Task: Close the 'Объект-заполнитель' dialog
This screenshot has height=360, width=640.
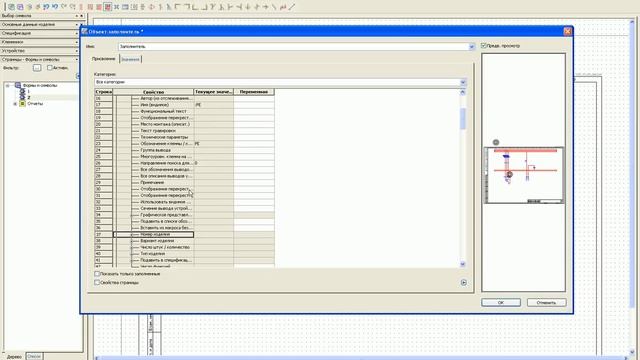Action: (x=567, y=31)
